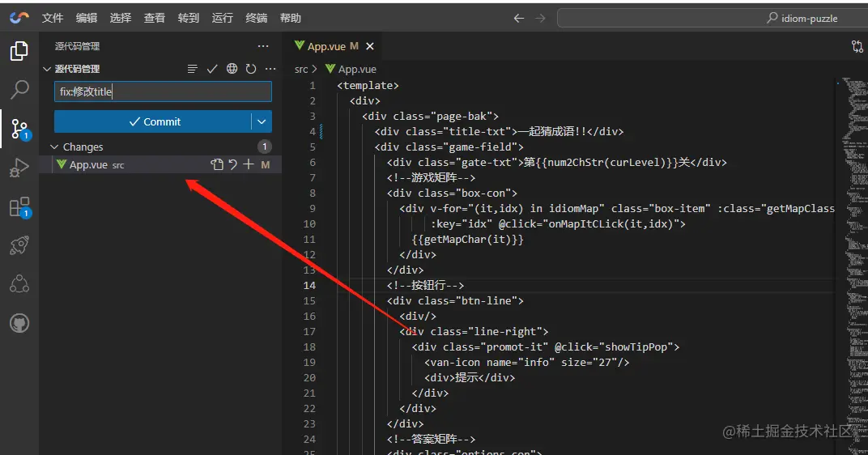Open the 编辑 menu
The width and height of the screenshot is (868, 455).
point(87,19)
